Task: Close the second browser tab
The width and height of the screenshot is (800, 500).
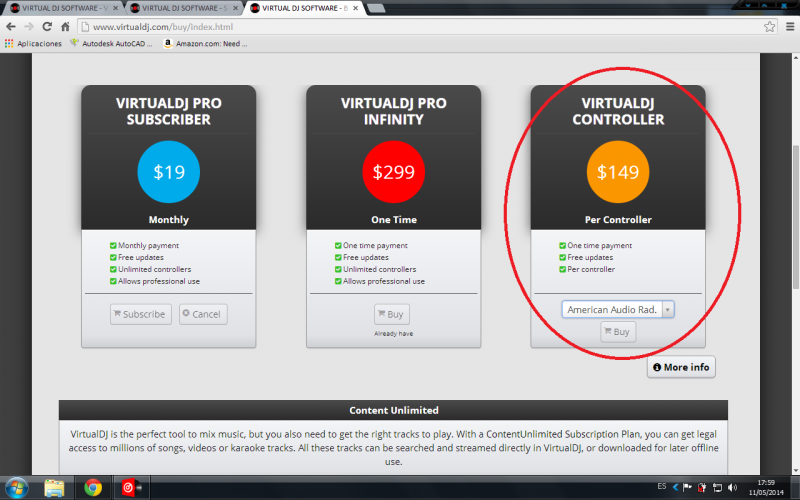Action: point(236,8)
